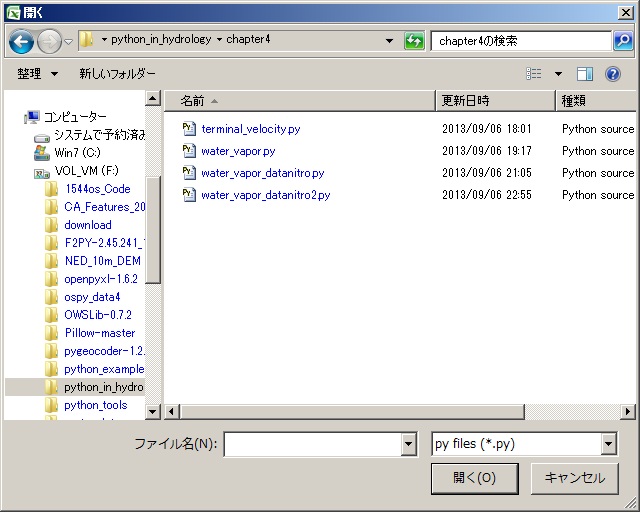This screenshot has width=640, height=512.
Task: Select the python_tools folder in tree
Action: coord(95,405)
